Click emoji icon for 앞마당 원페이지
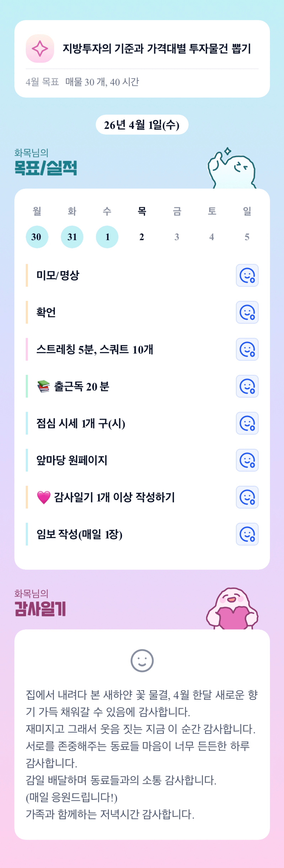The height and width of the screenshot is (868, 284). [x=247, y=460]
